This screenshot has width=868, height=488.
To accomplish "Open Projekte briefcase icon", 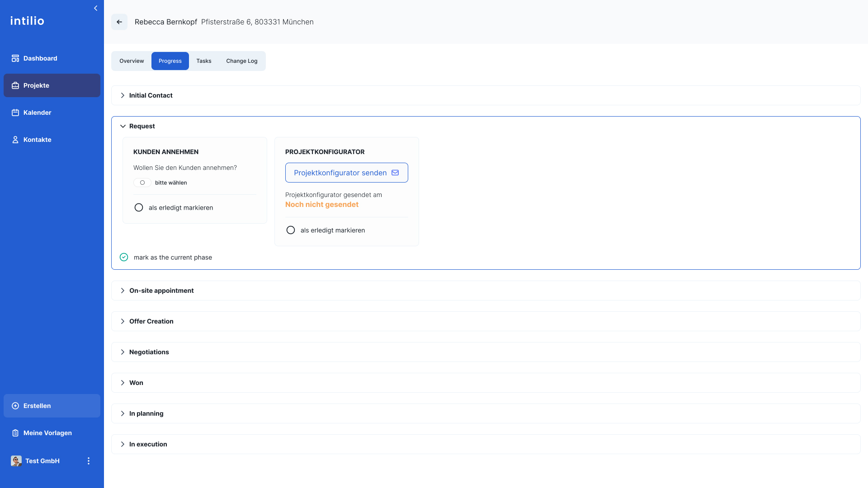I will click(x=15, y=85).
